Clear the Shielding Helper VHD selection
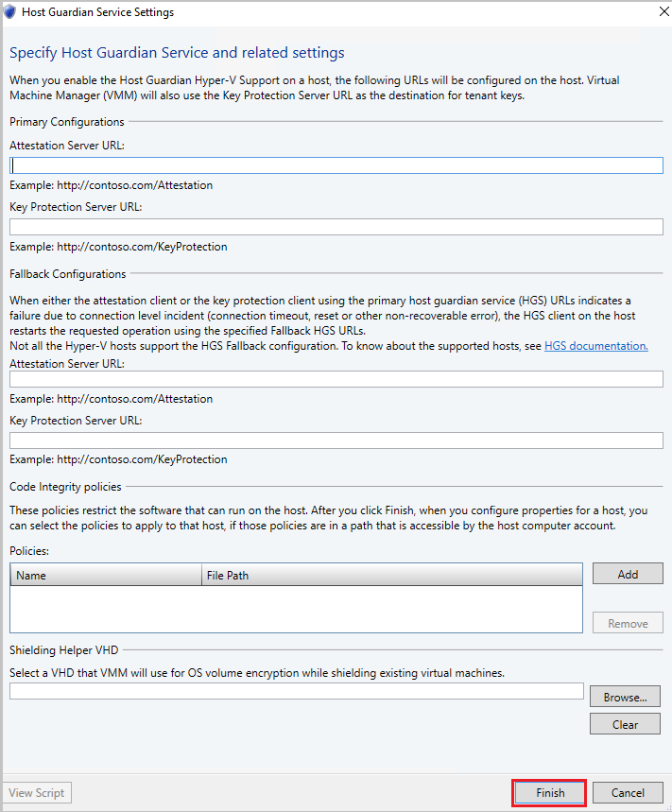This screenshot has width=672, height=812. 625,723
